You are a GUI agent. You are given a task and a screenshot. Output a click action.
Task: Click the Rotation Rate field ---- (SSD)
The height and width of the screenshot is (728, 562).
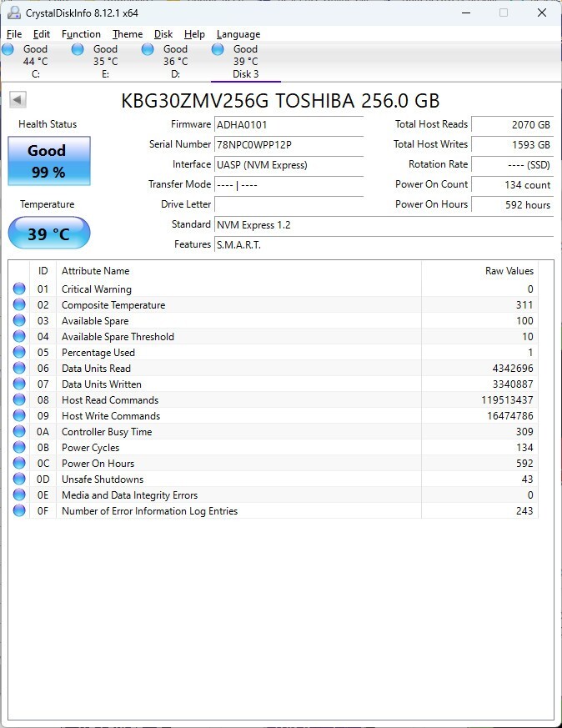click(512, 165)
